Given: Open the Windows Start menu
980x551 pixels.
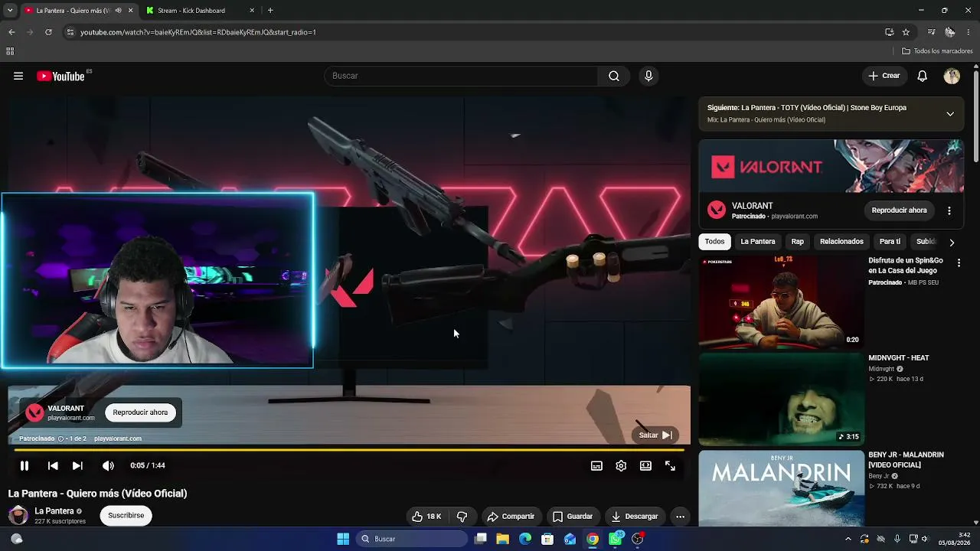Looking at the screenshot, I should pos(343,539).
